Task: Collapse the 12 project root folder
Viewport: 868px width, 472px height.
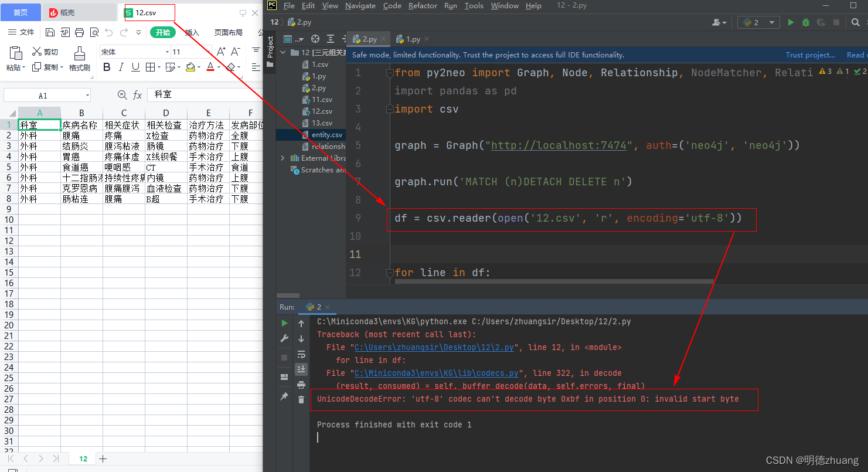Action: [283, 52]
